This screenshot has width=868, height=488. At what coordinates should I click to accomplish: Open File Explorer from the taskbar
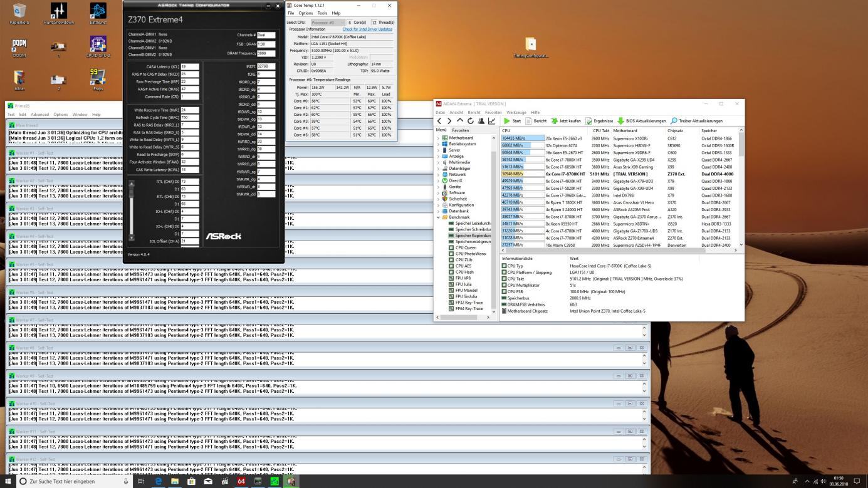tap(175, 481)
